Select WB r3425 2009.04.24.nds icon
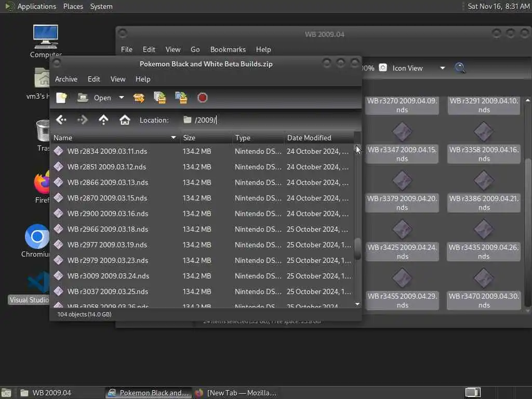Viewport: 532px width, 399px height. [402, 230]
